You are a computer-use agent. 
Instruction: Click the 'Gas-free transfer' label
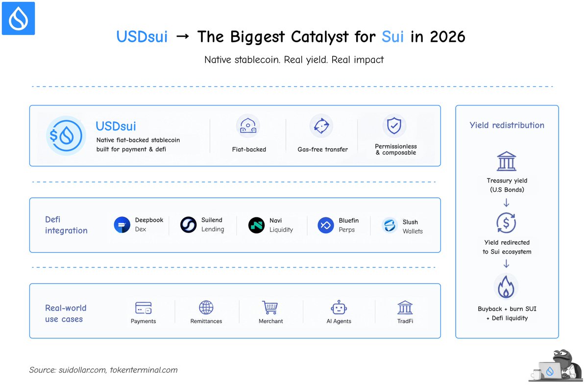(x=322, y=149)
